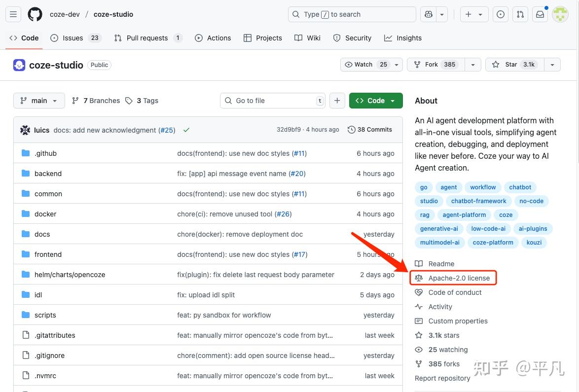Open the green Code dropdown button
Screen dimensions: 579x392
(x=376, y=101)
